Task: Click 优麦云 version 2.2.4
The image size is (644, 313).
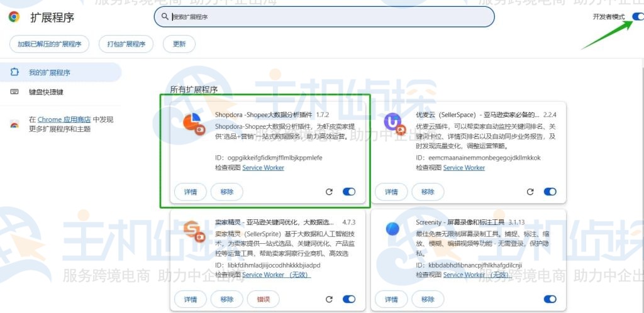Action: [x=550, y=114]
